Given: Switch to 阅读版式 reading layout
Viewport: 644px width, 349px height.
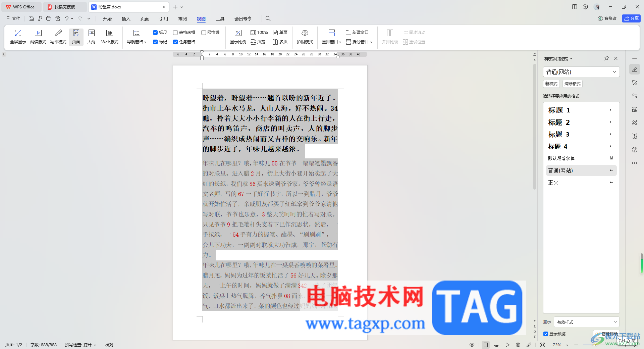Looking at the screenshot, I should click(38, 37).
